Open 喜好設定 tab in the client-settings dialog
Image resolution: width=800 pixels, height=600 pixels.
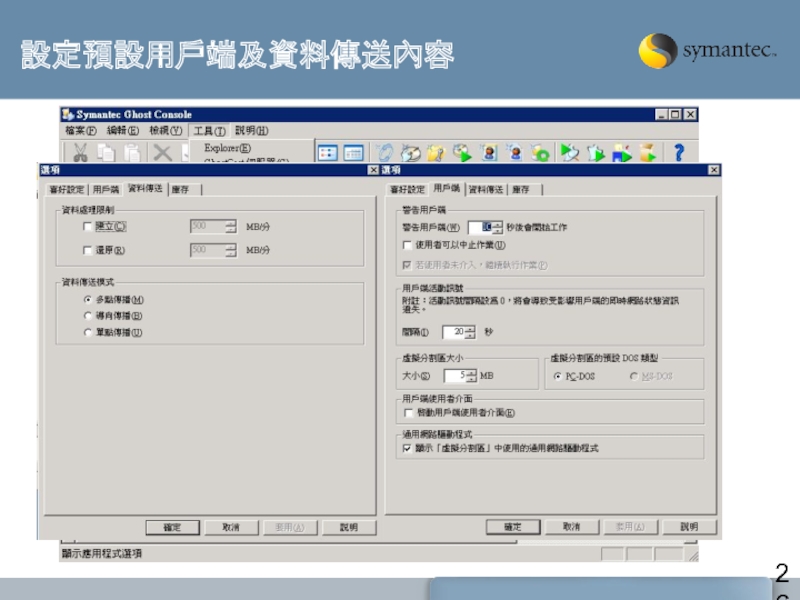(x=407, y=190)
